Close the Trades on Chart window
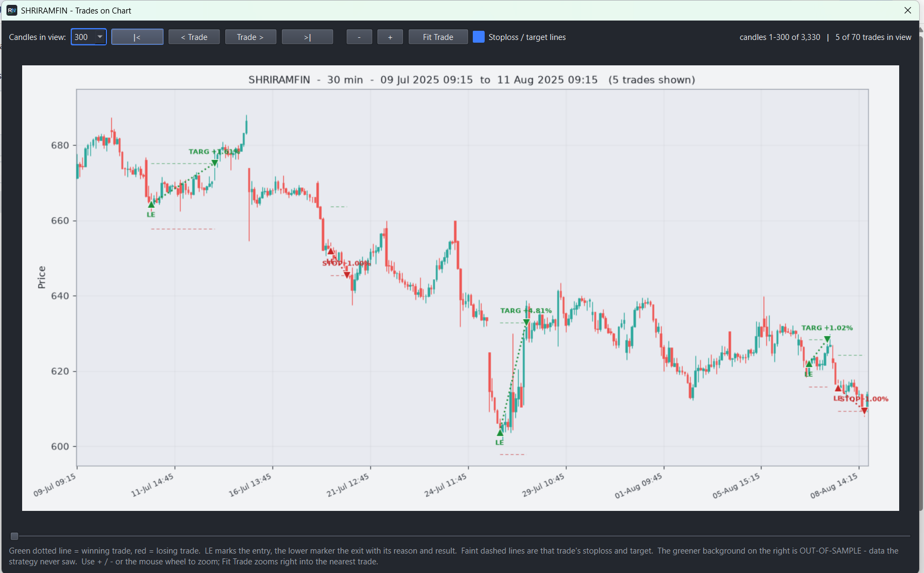Screen dimensions: 924x573 pyautogui.click(x=908, y=10)
